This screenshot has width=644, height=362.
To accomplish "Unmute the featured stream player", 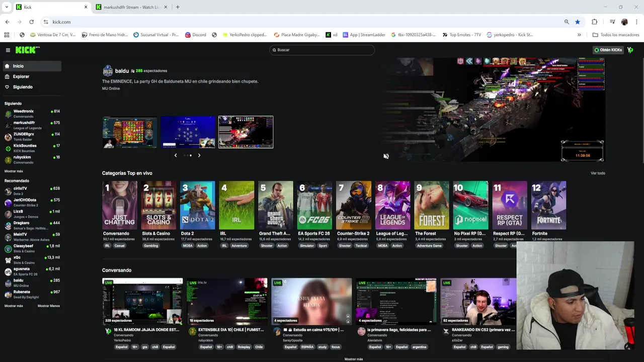I will point(386,156).
